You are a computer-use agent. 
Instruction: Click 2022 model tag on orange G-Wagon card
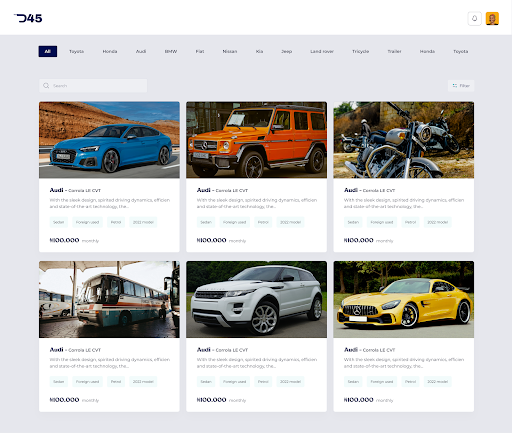tap(290, 222)
